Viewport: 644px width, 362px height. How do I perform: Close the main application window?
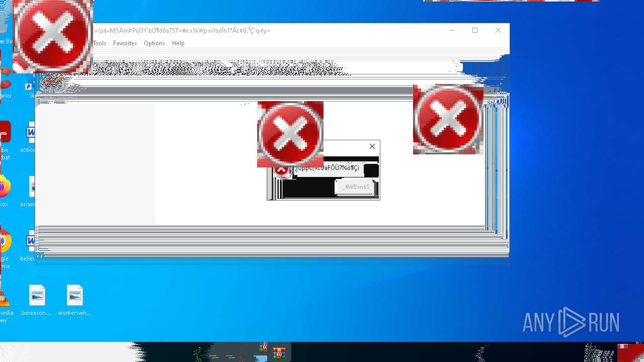498,30
